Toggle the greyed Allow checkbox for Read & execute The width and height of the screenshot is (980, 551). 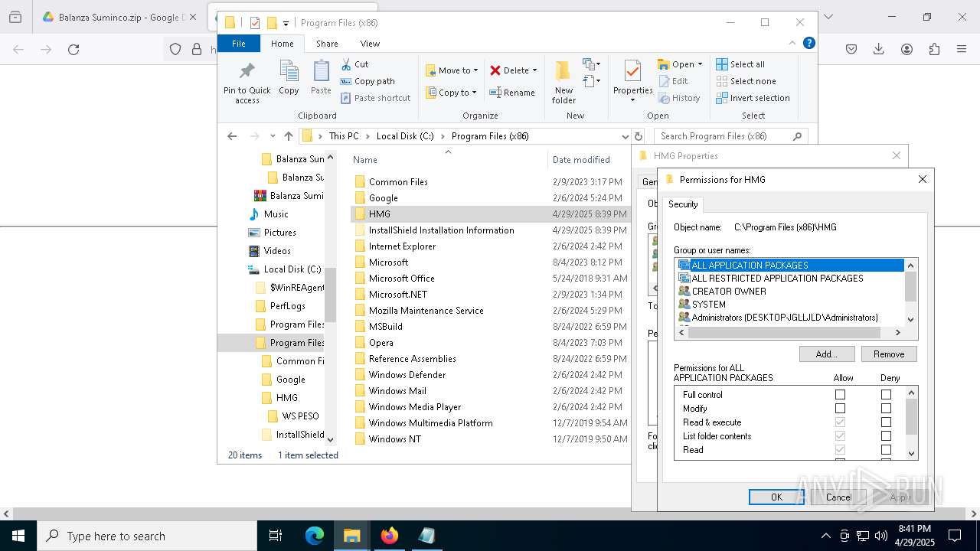point(840,422)
